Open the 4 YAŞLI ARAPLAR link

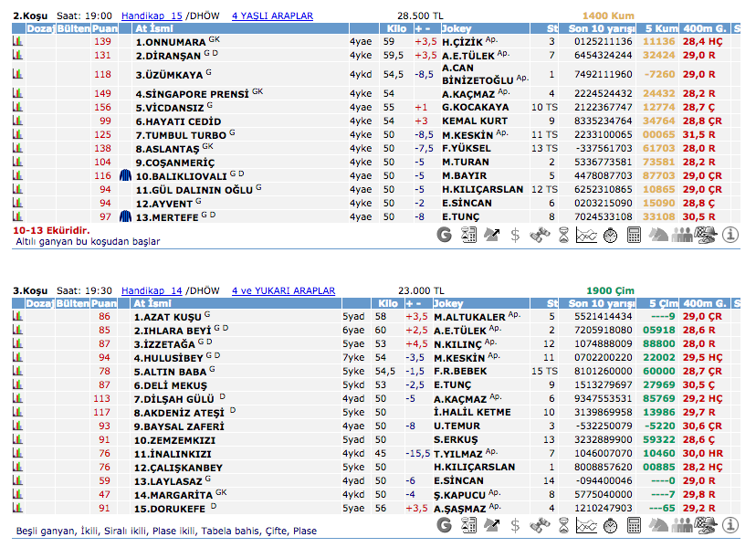coord(272,16)
